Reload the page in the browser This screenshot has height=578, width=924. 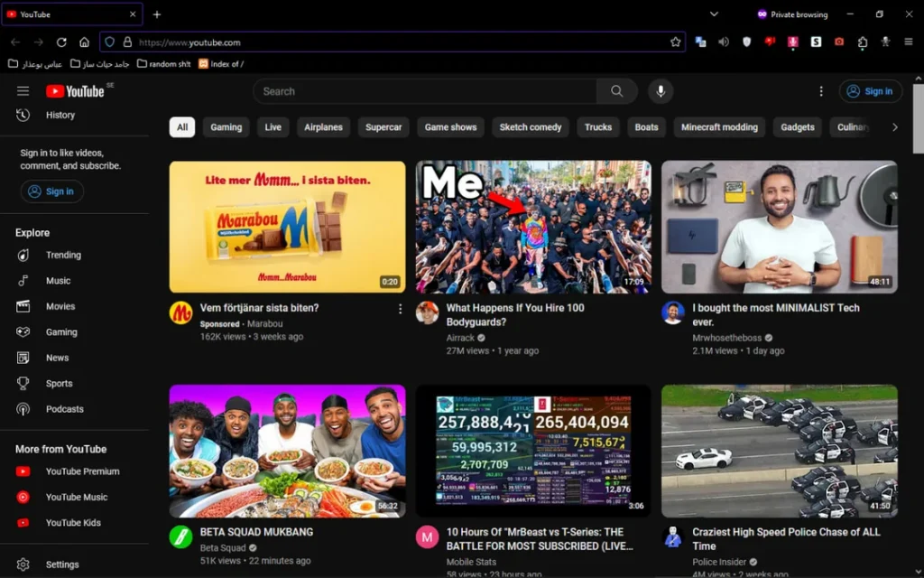pos(61,42)
